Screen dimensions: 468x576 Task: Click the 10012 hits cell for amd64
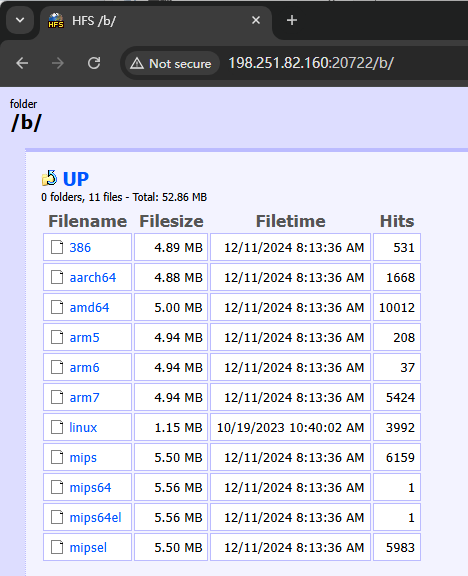397,307
